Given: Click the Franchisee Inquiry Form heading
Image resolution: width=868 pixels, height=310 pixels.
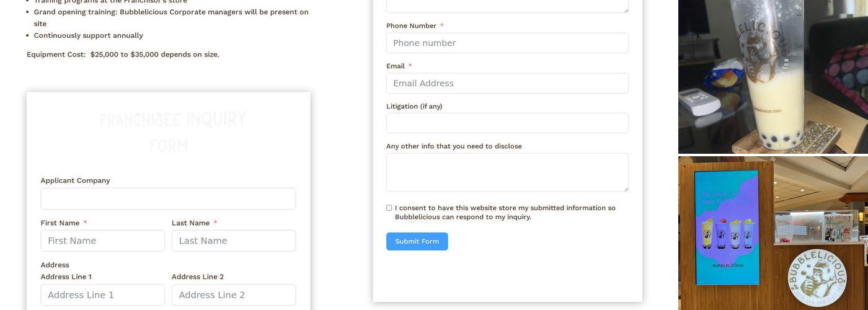Looking at the screenshot, I should (x=172, y=131).
